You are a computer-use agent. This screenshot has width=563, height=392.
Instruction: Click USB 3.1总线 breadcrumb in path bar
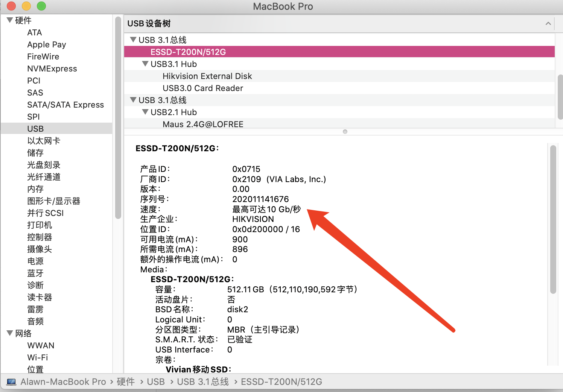(x=203, y=382)
